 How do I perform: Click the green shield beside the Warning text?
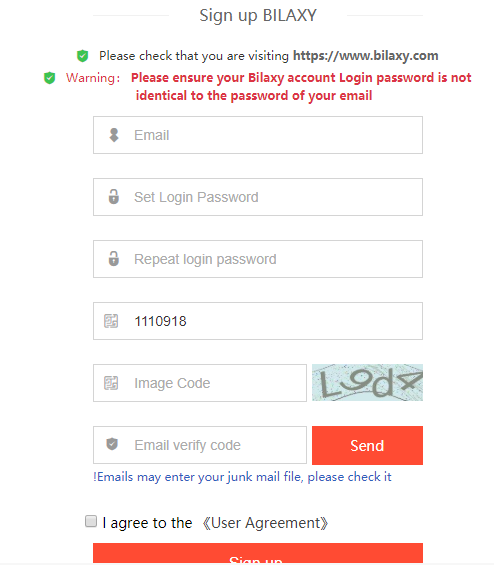(49, 78)
